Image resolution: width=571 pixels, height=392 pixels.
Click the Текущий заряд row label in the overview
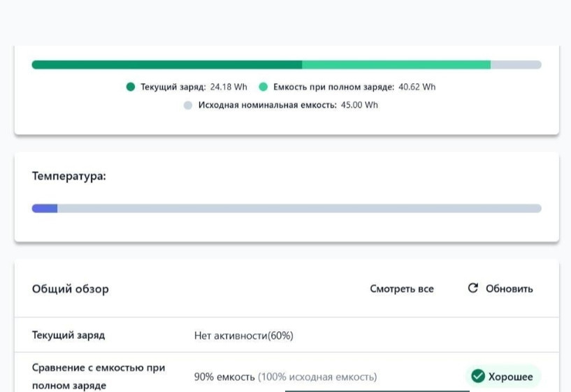68,335
